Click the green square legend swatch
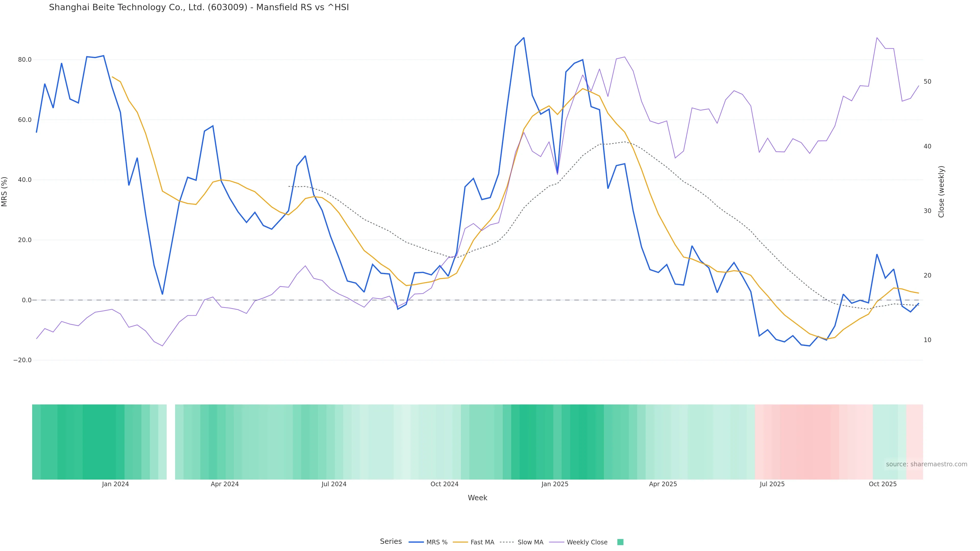 tap(620, 542)
